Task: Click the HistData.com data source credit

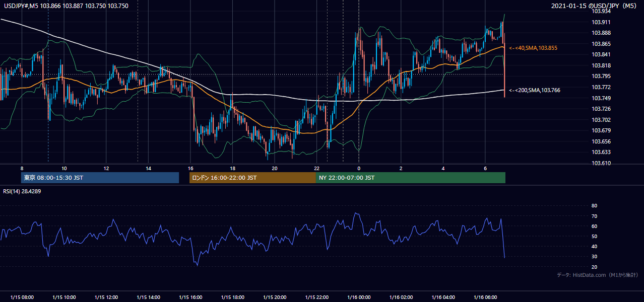Action: [598, 275]
